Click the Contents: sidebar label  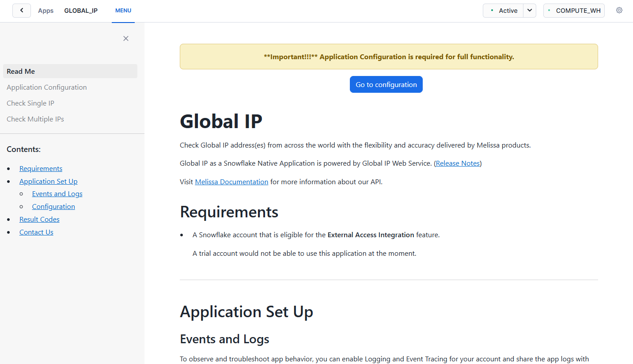click(x=23, y=149)
